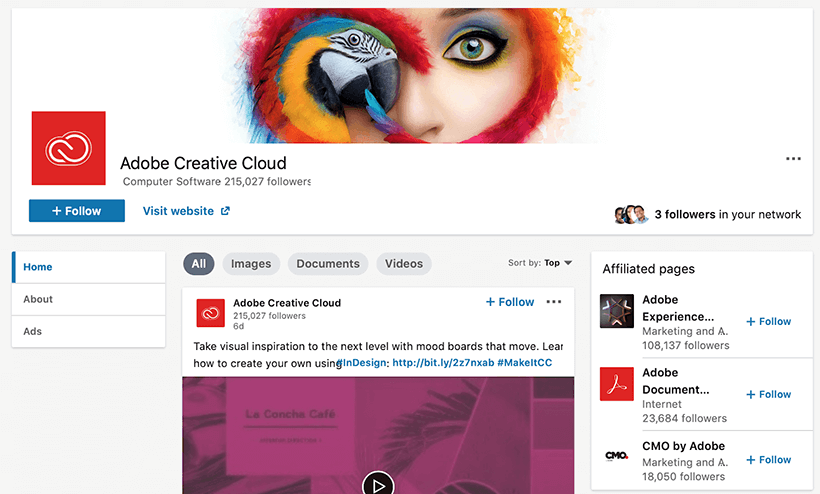The image size is (820, 494).
Task: Open the bit.ly/2z7nxab link in the post
Action: point(443,363)
